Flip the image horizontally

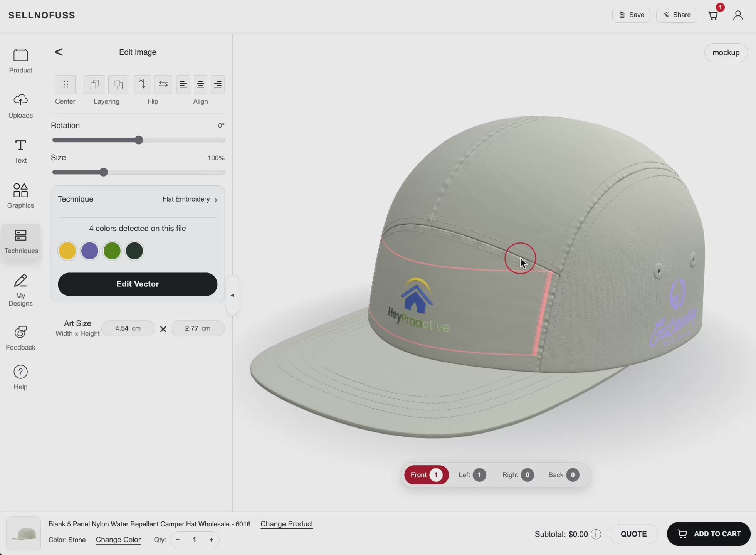point(163,84)
